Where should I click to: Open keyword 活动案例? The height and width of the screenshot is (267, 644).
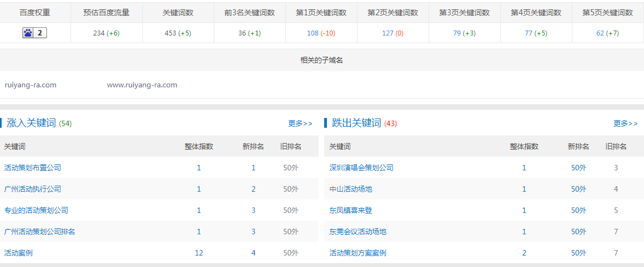pos(19,253)
